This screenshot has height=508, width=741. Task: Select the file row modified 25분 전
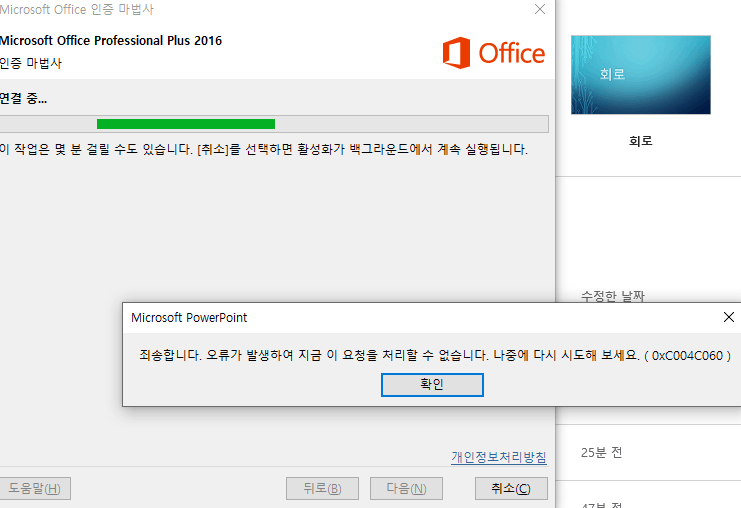[648, 453]
